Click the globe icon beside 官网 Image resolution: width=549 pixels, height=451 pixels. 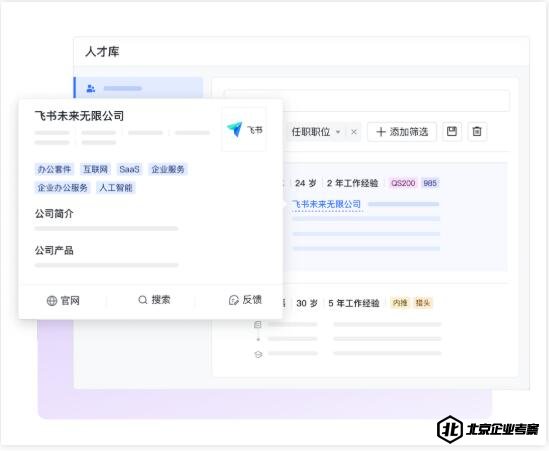52,301
